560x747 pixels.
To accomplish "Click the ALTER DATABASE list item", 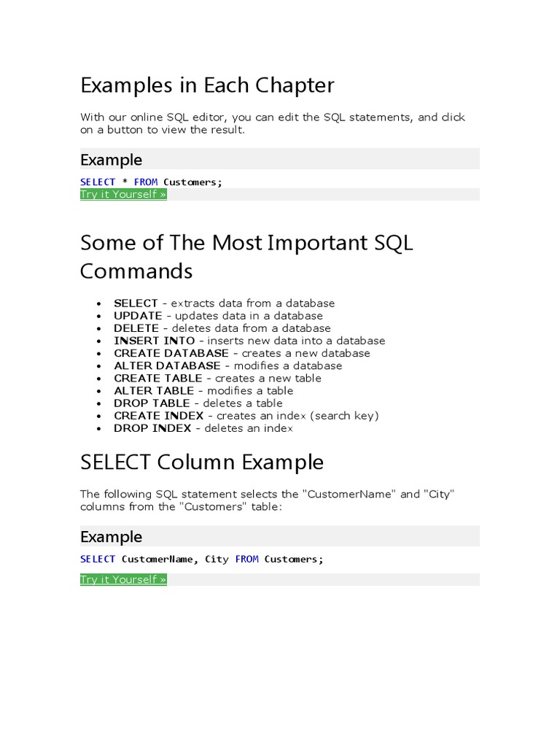I will pyautogui.click(x=227, y=365).
